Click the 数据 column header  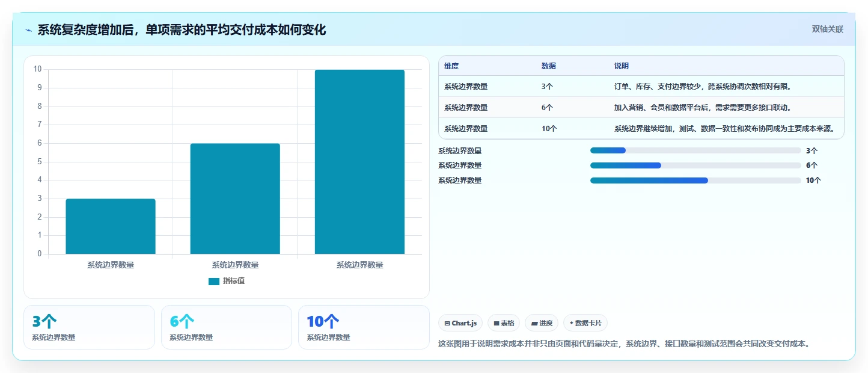[x=549, y=66]
